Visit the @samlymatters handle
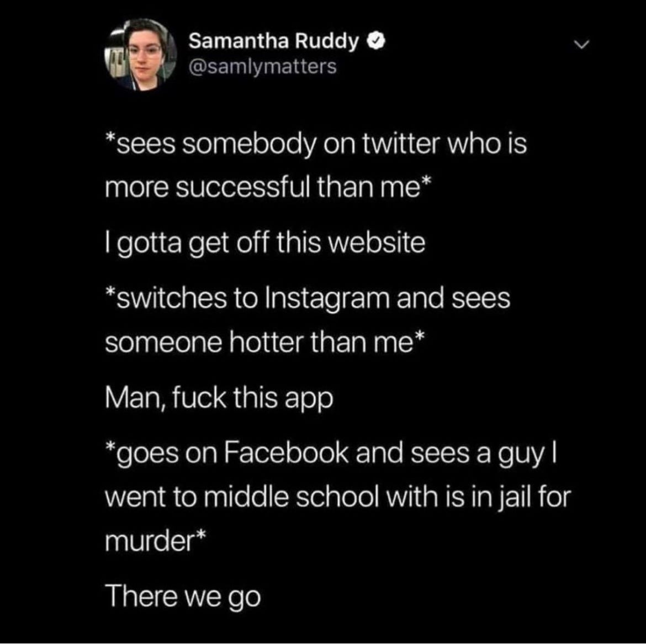The width and height of the screenshot is (646, 644). [262, 66]
